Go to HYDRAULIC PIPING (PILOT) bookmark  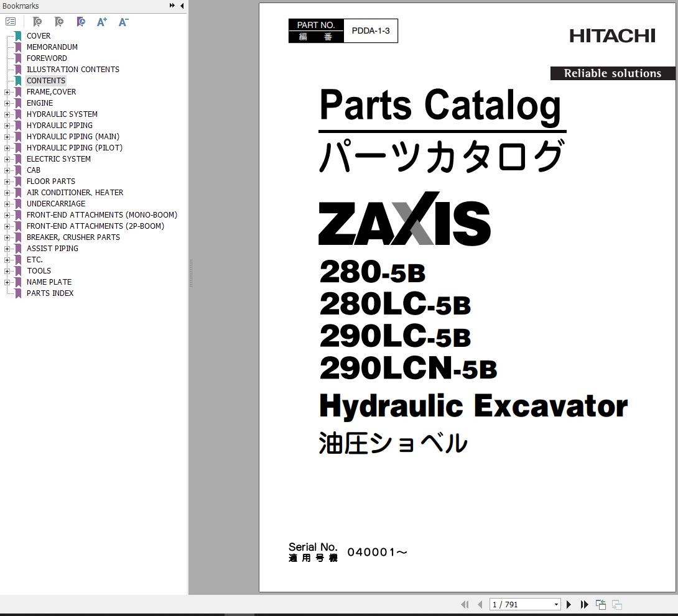[x=75, y=148]
